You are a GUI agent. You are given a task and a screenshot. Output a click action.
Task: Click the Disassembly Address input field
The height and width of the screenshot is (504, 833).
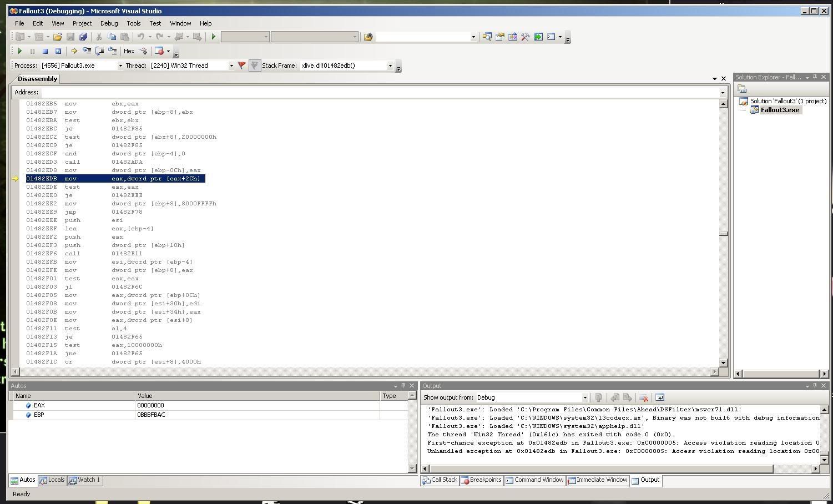pos(380,92)
